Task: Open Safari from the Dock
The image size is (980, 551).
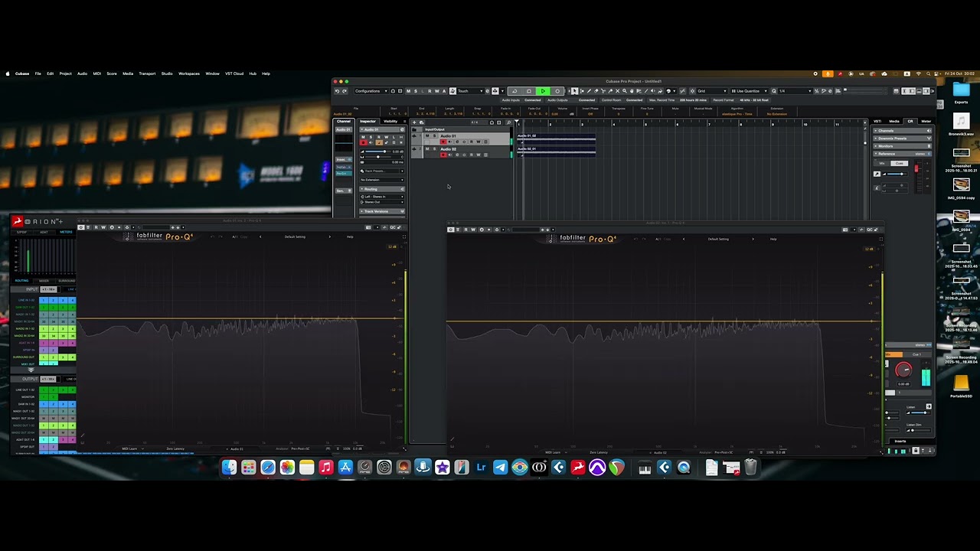Action: click(x=268, y=468)
